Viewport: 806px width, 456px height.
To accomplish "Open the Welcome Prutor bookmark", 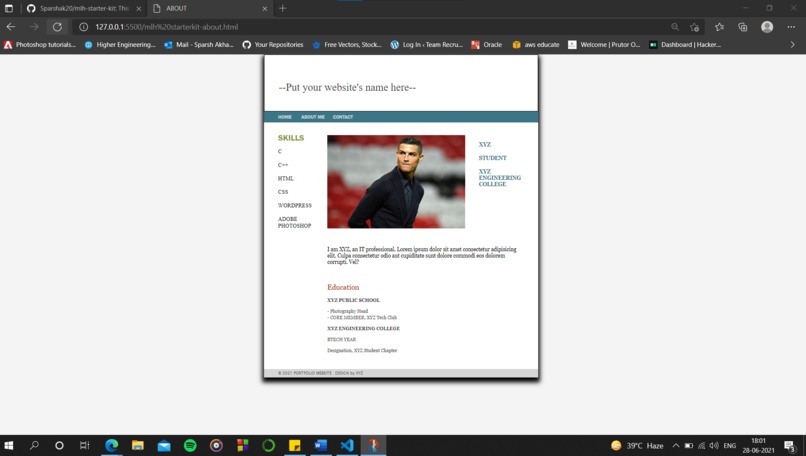I will 604,45.
